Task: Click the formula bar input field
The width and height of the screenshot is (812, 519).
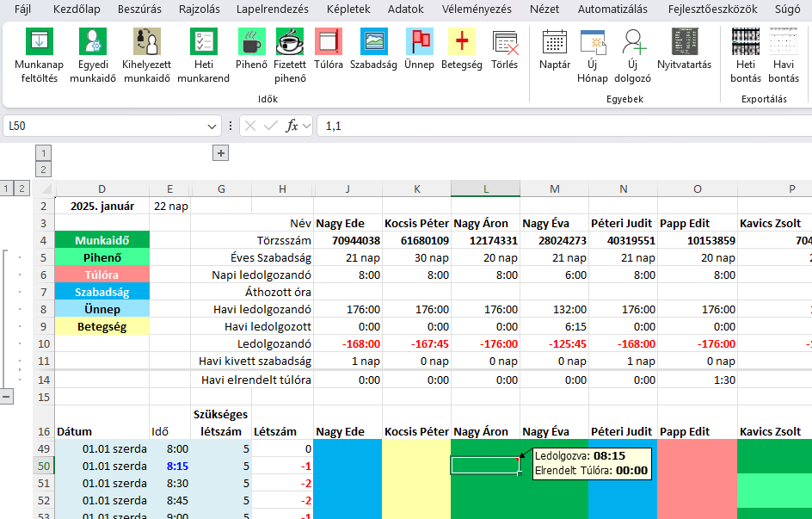Action: [x=559, y=127]
